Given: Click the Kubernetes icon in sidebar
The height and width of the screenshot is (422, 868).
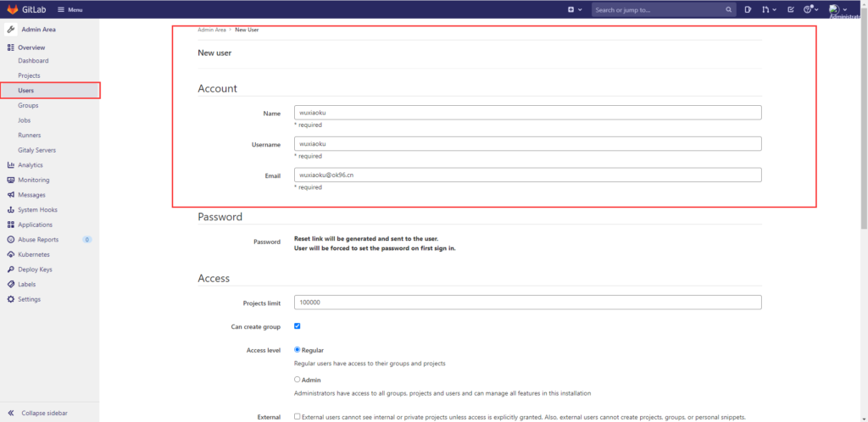Looking at the screenshot, I should point(10,254).
